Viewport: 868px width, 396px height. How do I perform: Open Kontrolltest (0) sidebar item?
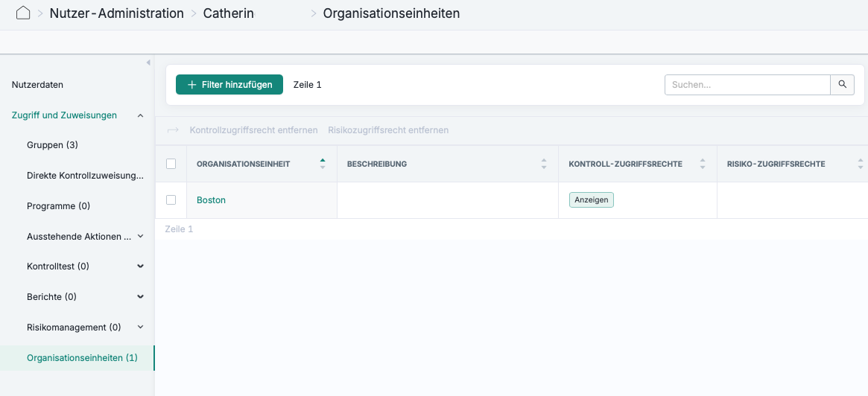(58, 266)
